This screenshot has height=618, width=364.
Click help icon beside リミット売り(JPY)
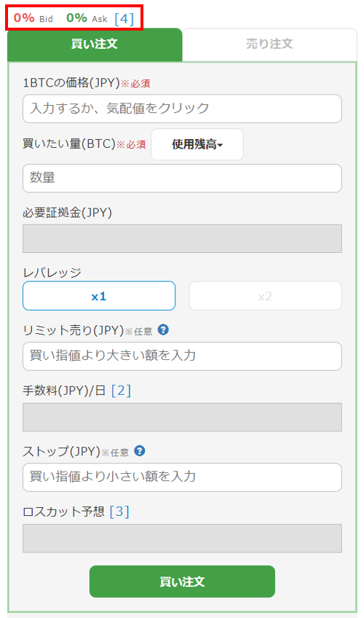[x=163, y=330]
